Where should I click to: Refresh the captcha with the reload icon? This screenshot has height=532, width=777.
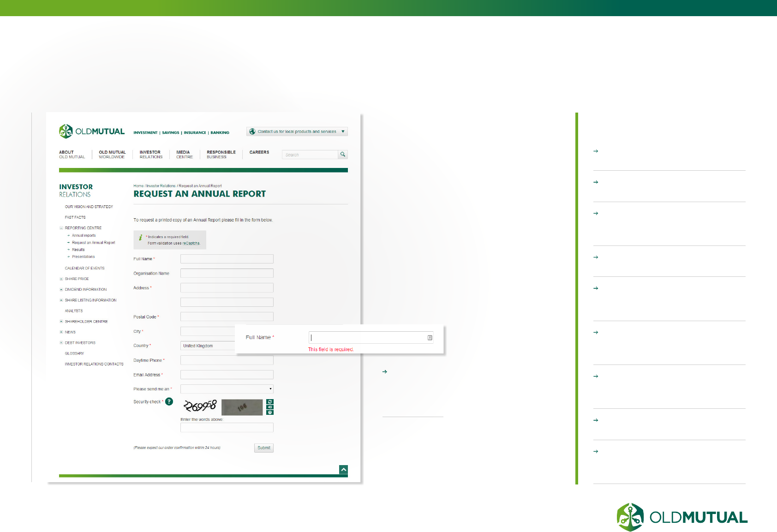(x=270, y=402)
